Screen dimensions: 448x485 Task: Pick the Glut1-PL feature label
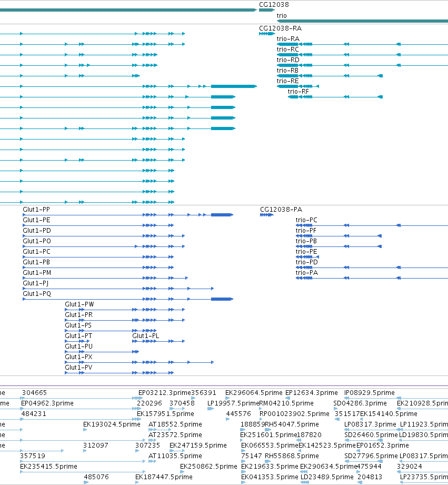[146, 335]
